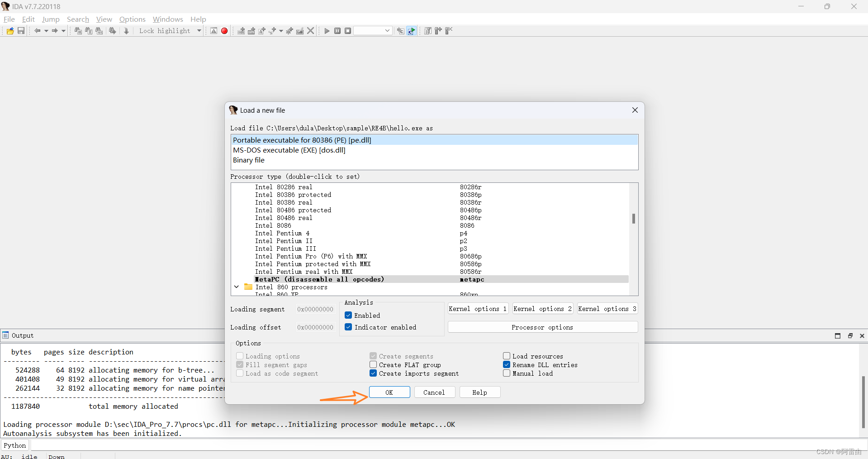Screen dimensions: 868x459
Task: Click the binoculars binary search icon
Action: coord(99,31)
